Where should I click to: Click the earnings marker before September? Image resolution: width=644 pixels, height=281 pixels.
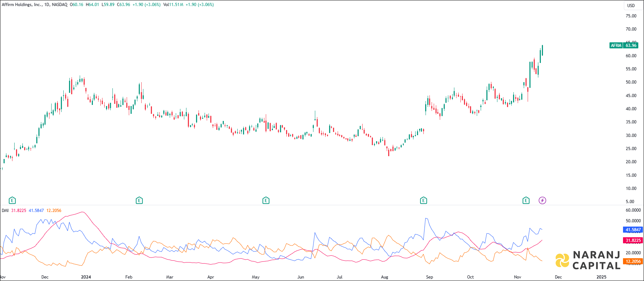(x=423, y=200)
